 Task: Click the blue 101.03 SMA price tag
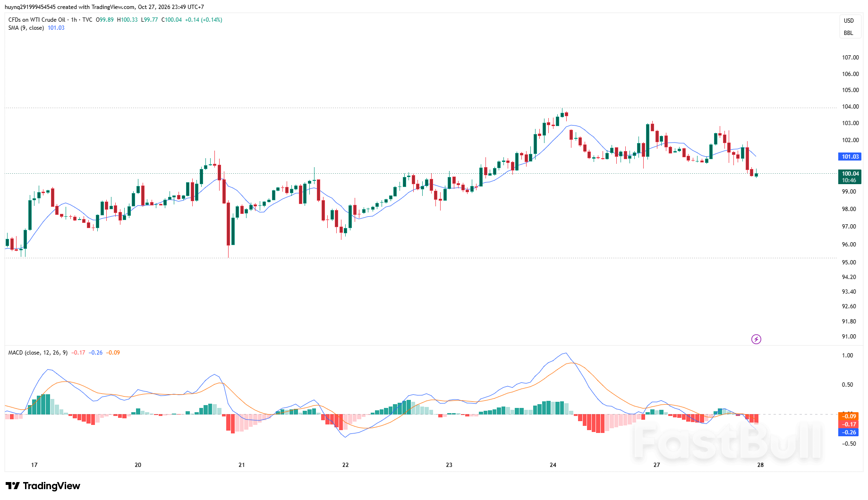(x=850, y=157)
